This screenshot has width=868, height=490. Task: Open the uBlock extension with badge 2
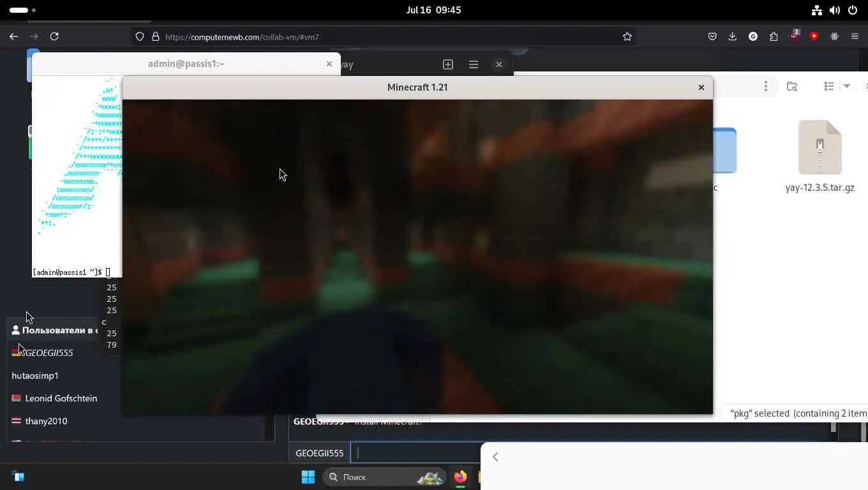(794, 35)
